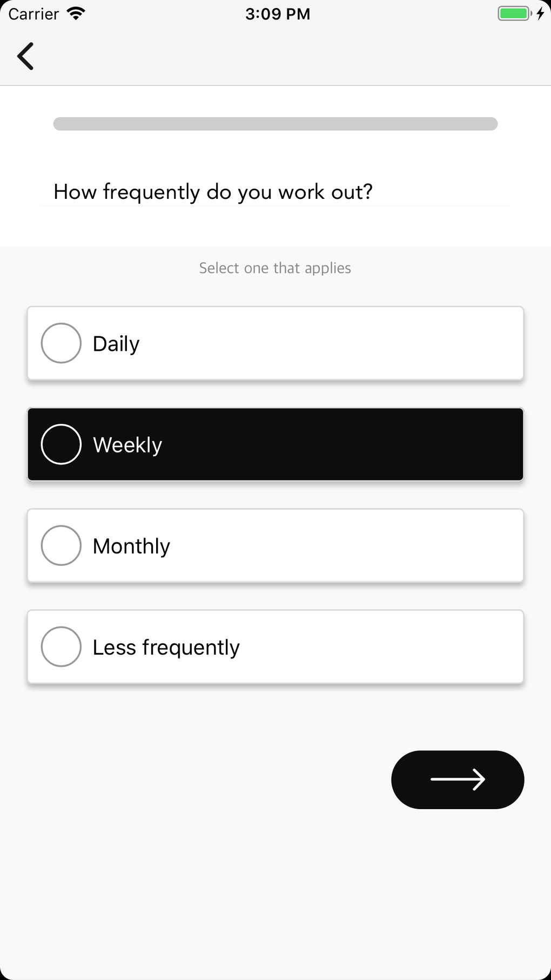Check the Wi-Fi status icon
Image resolution: width=551 pixels, height=980 pixels.
click(x=76, y=14)
